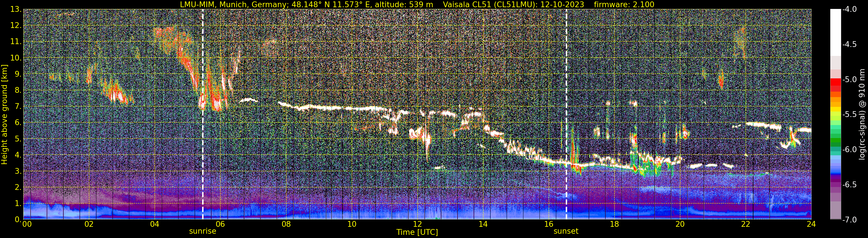The width and height of the screenshot is (868, 238).
Task: Click the time axis tick label '20'
Action: pos(680,224)
